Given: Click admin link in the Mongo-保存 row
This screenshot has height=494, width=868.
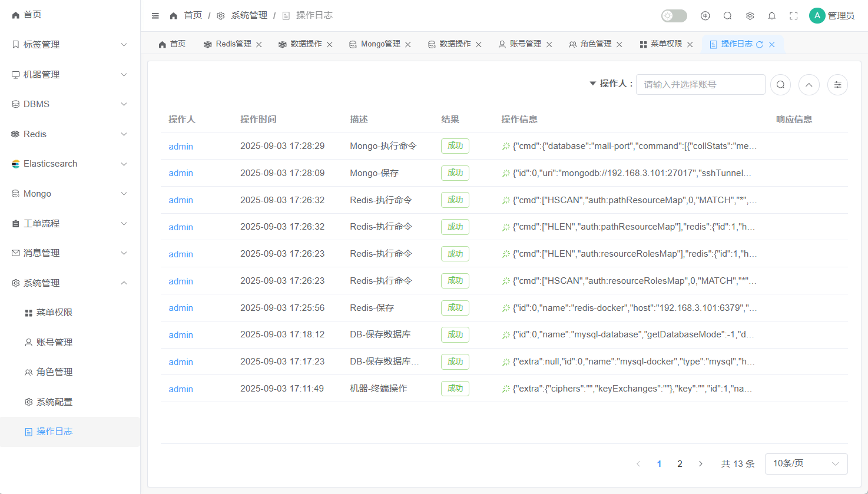Looking at the screenshot, I should (181, 173).
